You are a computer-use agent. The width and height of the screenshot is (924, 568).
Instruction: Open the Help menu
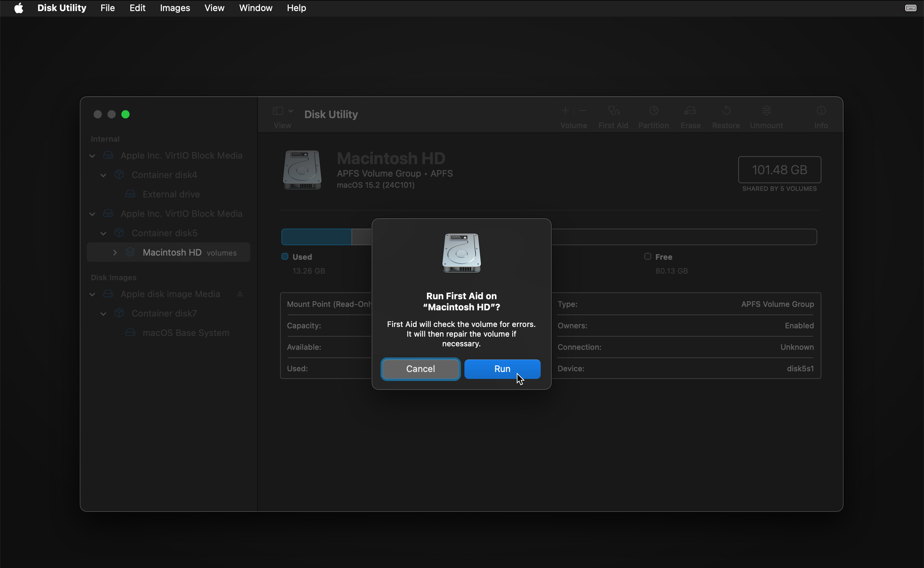296,8
